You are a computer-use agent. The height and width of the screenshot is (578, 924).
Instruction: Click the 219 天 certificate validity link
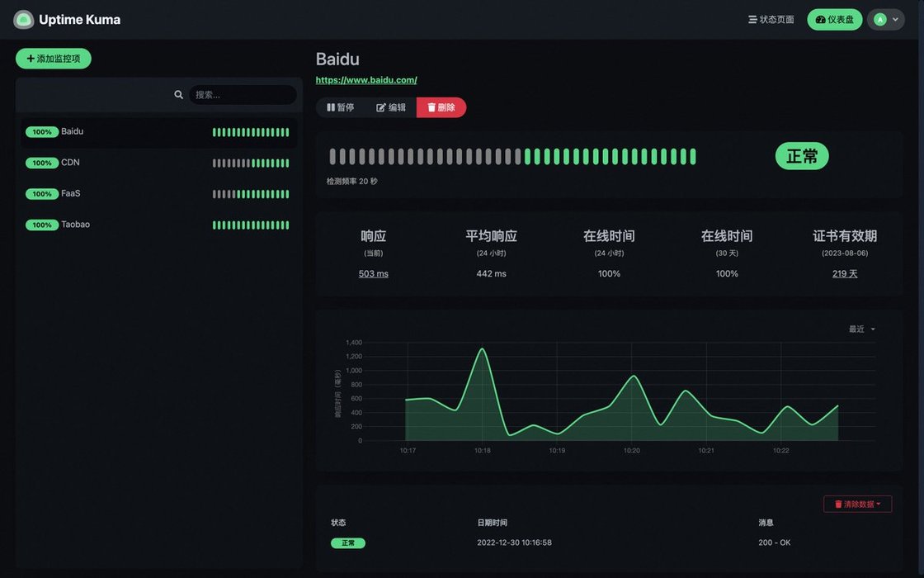(x=844, y=273)
